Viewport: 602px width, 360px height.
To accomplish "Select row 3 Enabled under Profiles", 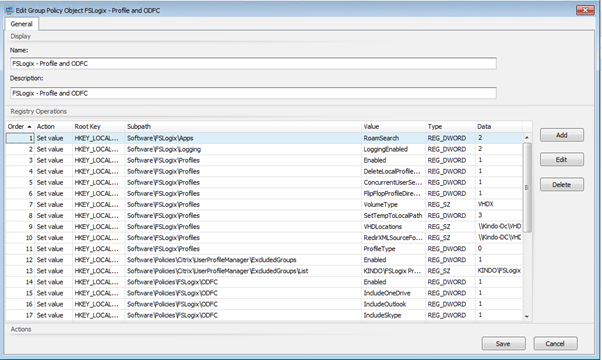I will click(x=264, y=160).
